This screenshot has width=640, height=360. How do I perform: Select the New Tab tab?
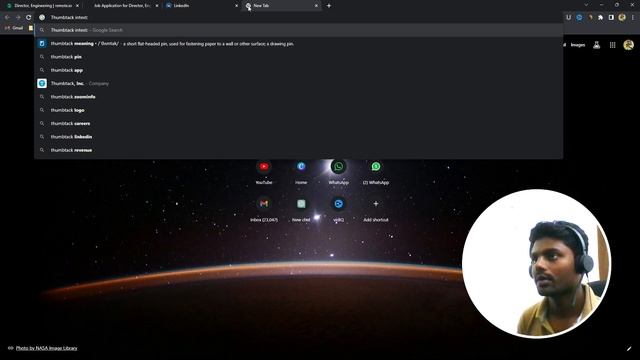click(x=281, y=6)
